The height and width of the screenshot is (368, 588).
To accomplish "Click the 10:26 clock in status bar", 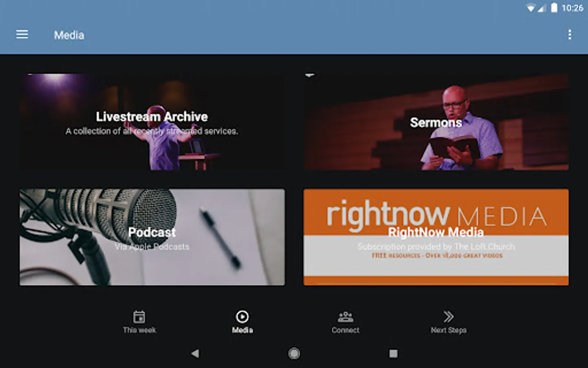I will 572,8.
